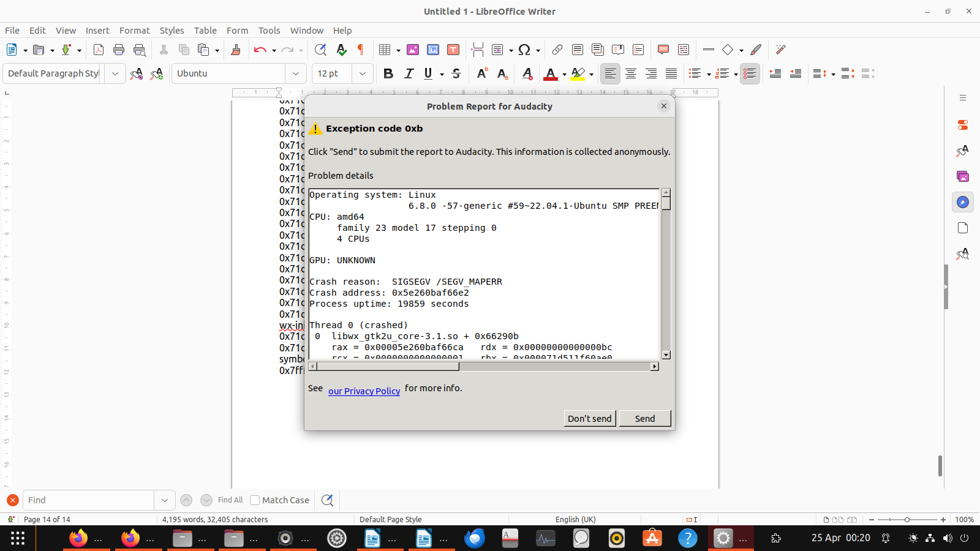Toggle Underline formatting
The image size is (980, 551).
[428, 73]
